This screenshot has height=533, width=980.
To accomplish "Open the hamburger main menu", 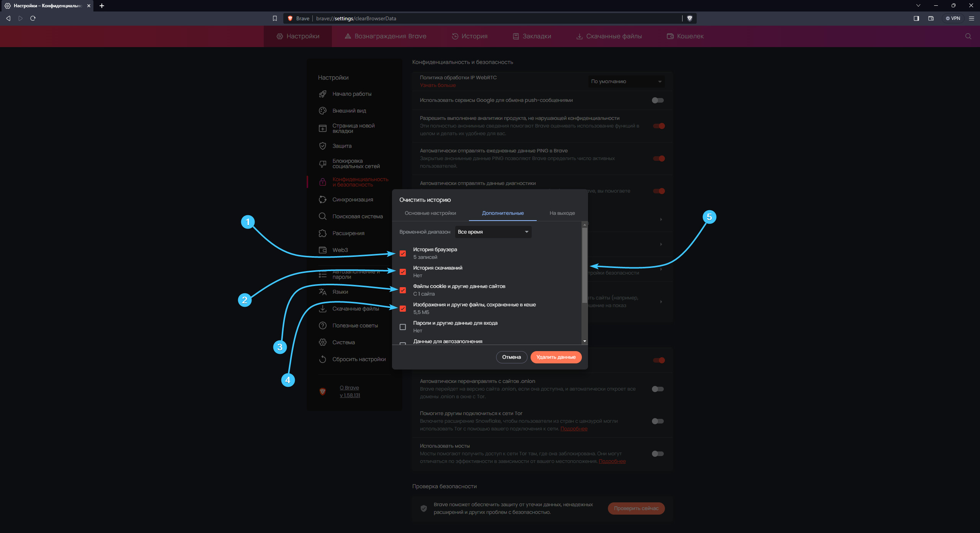I will 971,18.
